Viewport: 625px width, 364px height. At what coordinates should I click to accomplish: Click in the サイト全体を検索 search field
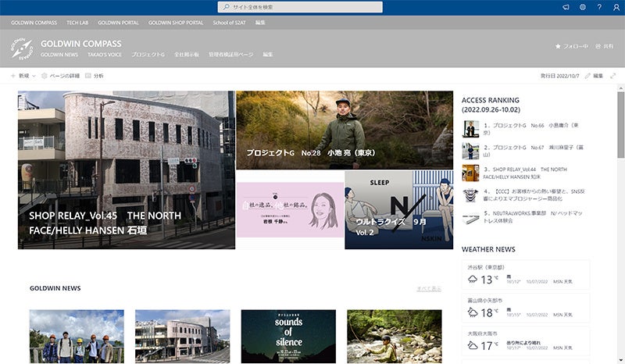pyautogui.click(x=300, y=7)
